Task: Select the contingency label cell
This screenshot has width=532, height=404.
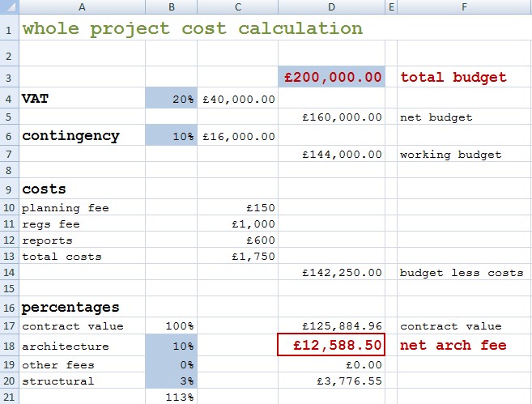Action: click(82, 136)
